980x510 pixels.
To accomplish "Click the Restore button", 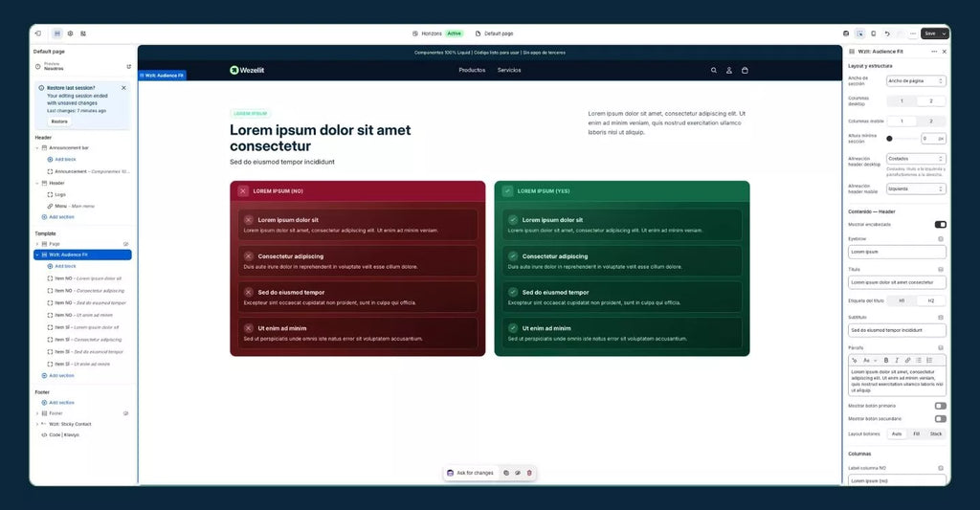I will coord(59,122).
